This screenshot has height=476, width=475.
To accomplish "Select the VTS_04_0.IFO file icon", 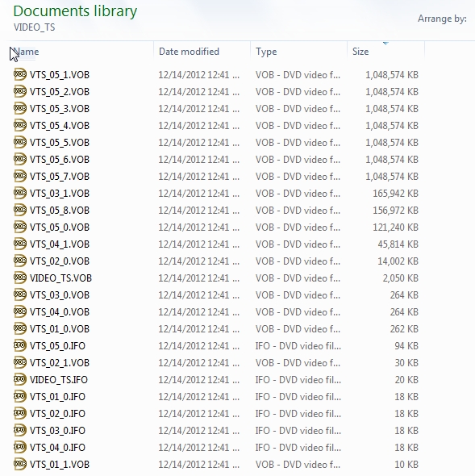I will point(20,447).
